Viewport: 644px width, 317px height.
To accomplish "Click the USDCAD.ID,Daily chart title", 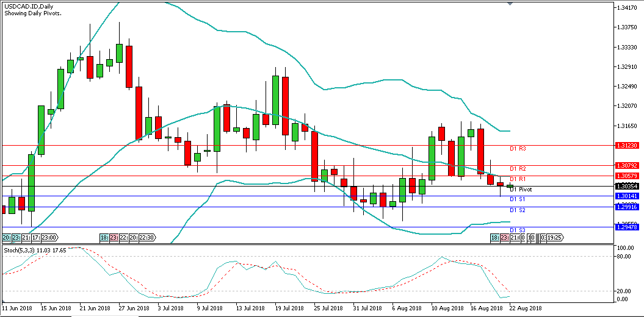I will [x=27, y=5].
